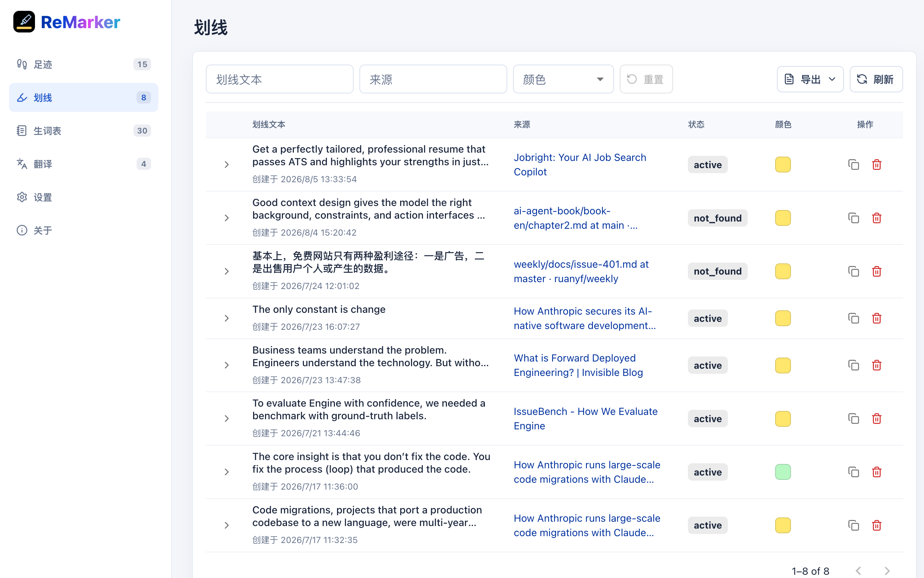Copy 'The core insight' highlight

(853, 472)
